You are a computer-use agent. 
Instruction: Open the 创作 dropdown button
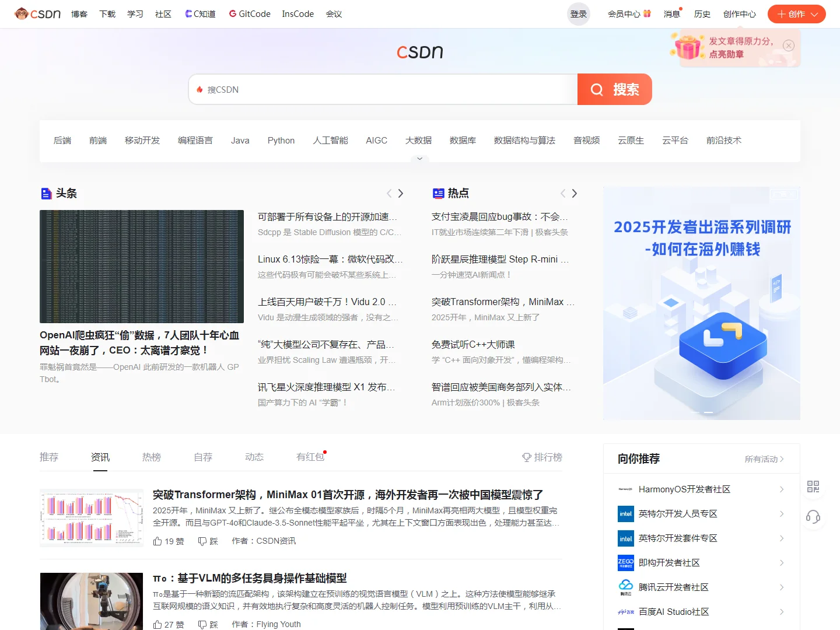pyautogui.click(x=796, y=14)
